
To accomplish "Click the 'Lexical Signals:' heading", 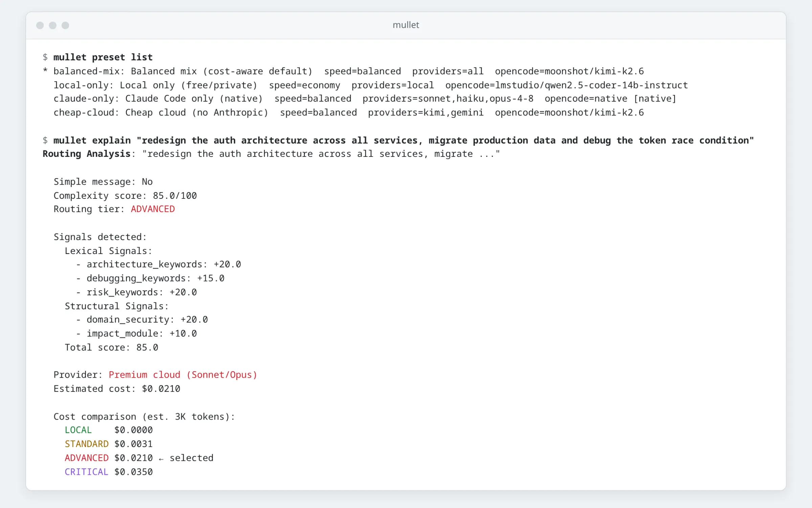I will click(108, 251).
